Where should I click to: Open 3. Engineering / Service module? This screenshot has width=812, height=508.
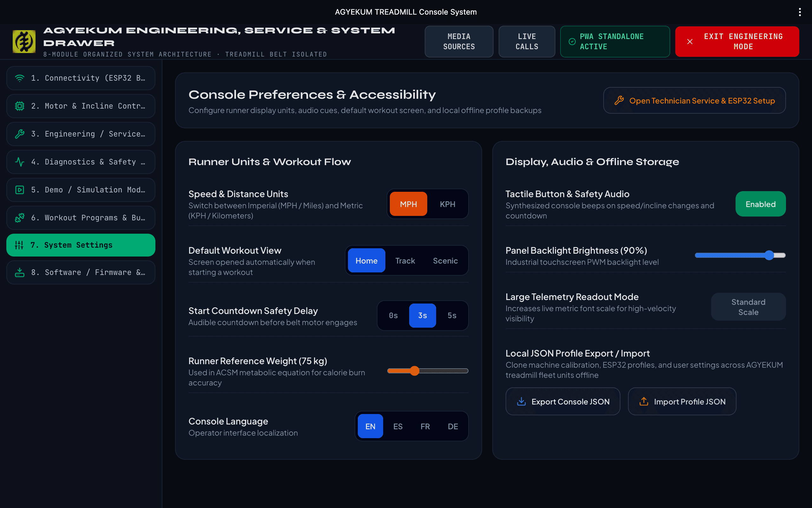tap(81, 134)
